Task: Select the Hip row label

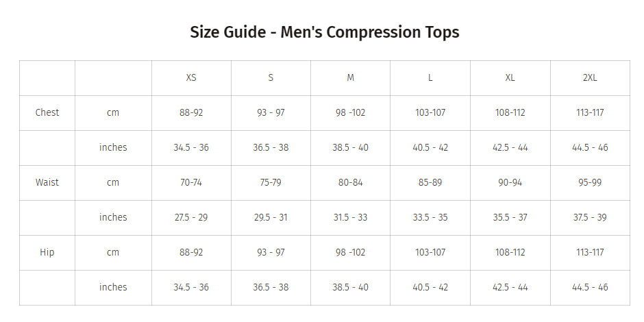Action: point(47,252)
